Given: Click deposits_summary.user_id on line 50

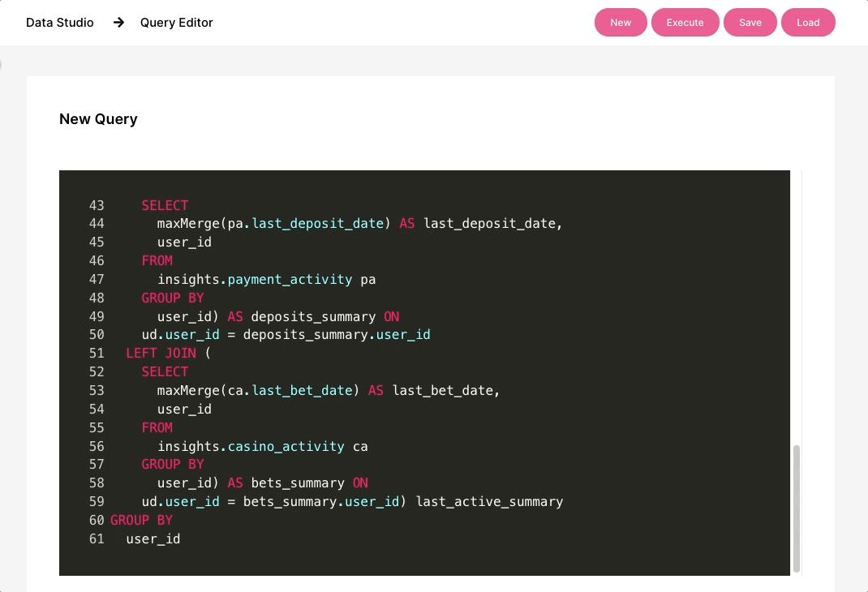Looking at the screenshot, I should pyautogui.click(x=337, y=335).
